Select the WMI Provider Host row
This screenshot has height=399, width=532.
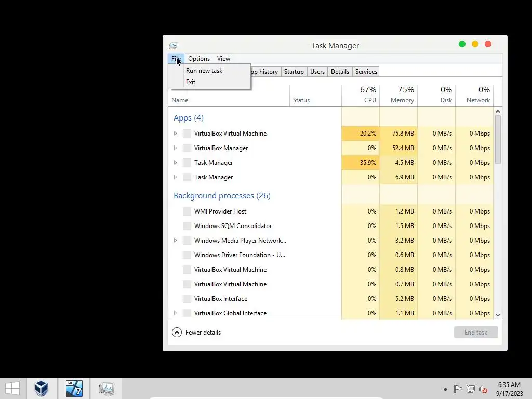[x=331, y=211]
